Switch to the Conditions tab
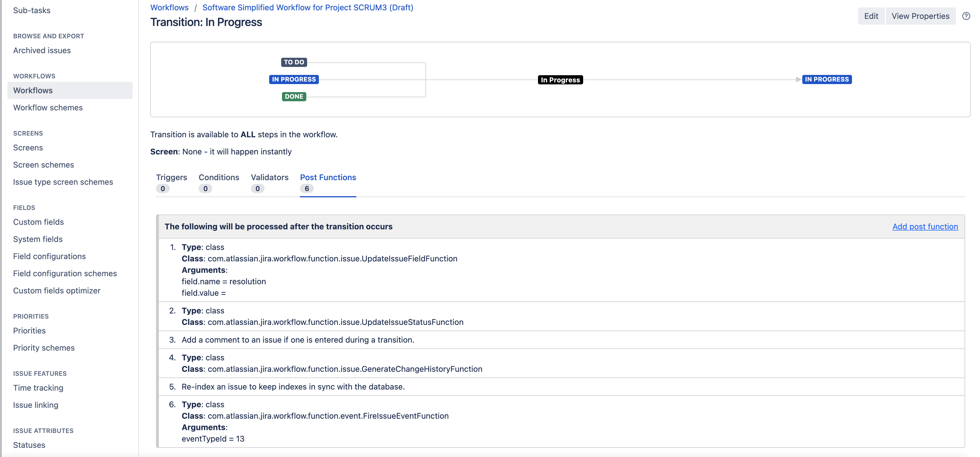The height and width of the screenshot is (457, 980). (219, 178)
